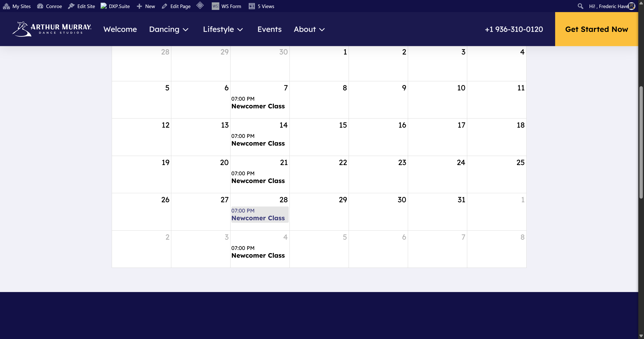
Task: Select calendar day 10
Action: (461, 88)
